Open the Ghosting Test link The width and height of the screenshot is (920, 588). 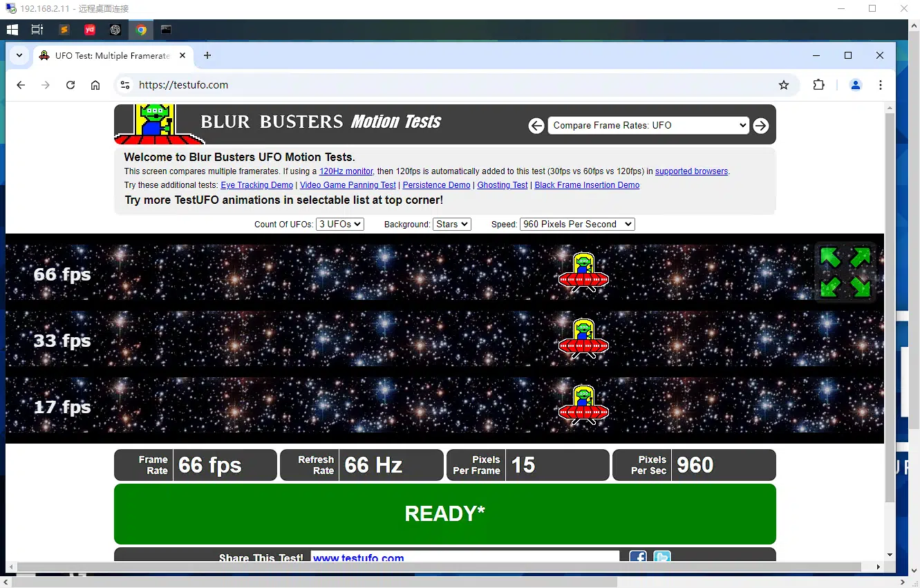503,185
